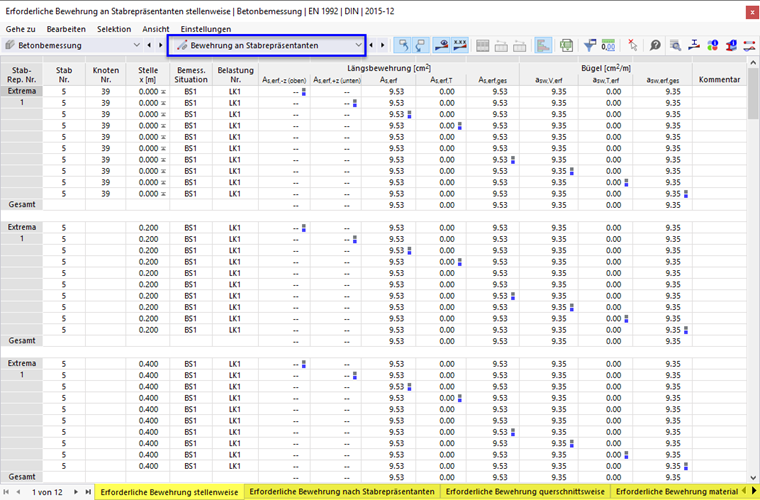Image resolution: width=760 pixels, height=500 pixels.
Task: Click the Belastung Nr. column header
Action: coord(235,75)
